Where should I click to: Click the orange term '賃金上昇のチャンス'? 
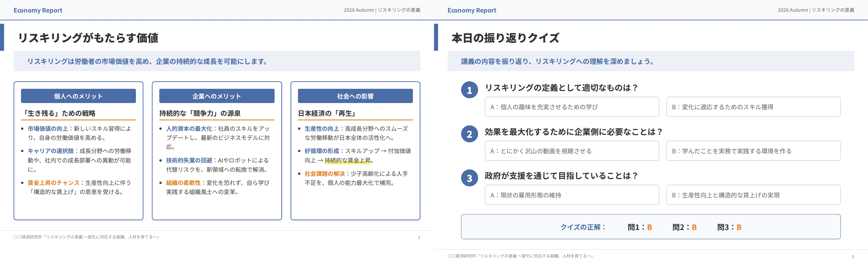(54, 183)
